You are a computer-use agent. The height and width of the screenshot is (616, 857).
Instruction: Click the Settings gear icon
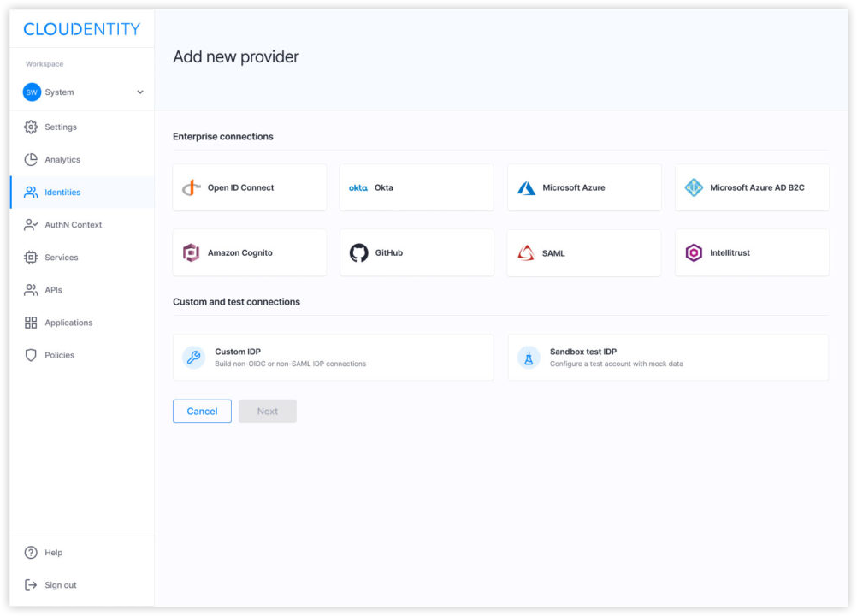pos(31,127)
